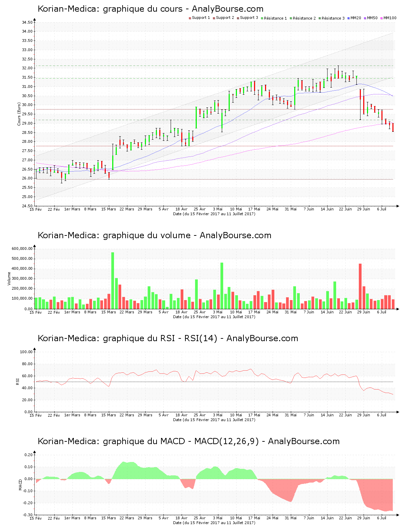The height and width of the screenshot is (532, 412).
Task: Click the '6 Juil' date on the MACD chart
Action: point(381,518)
